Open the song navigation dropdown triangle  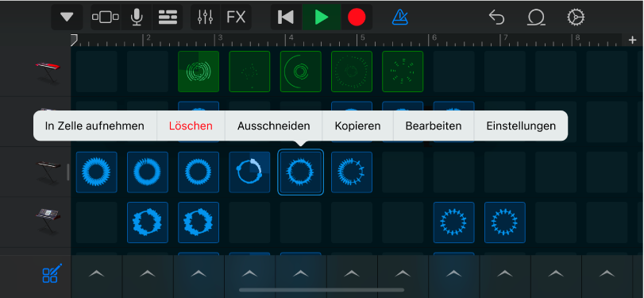(x=67, y=17)
